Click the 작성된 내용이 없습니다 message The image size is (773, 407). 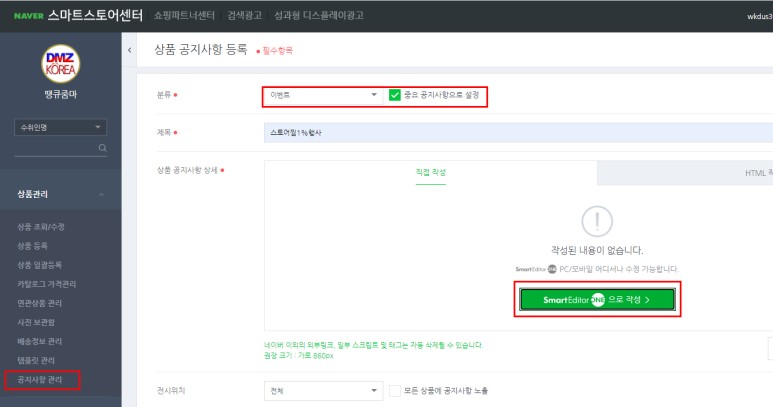point(597,250)
